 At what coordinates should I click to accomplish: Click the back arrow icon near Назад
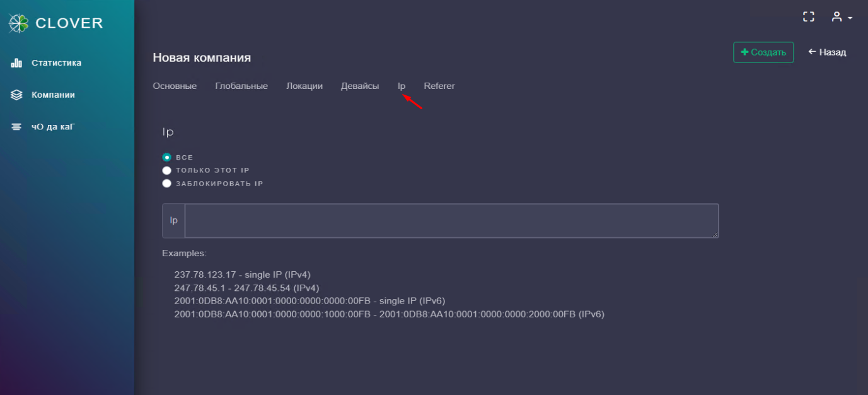812,52
